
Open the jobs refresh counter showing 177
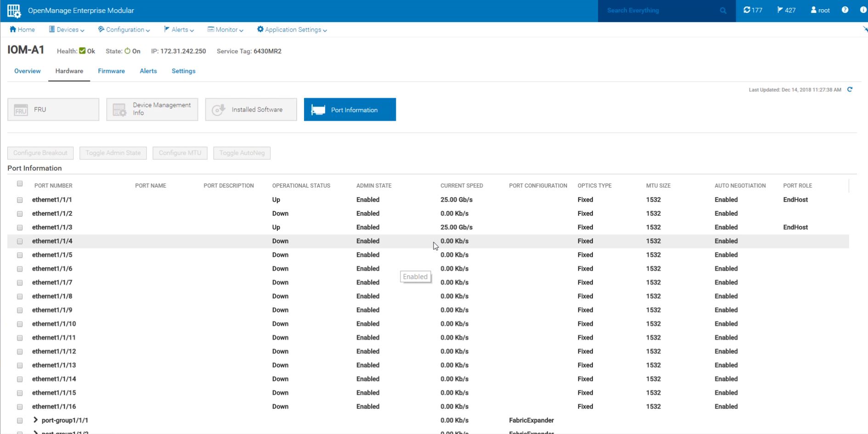tap(753, 10)
